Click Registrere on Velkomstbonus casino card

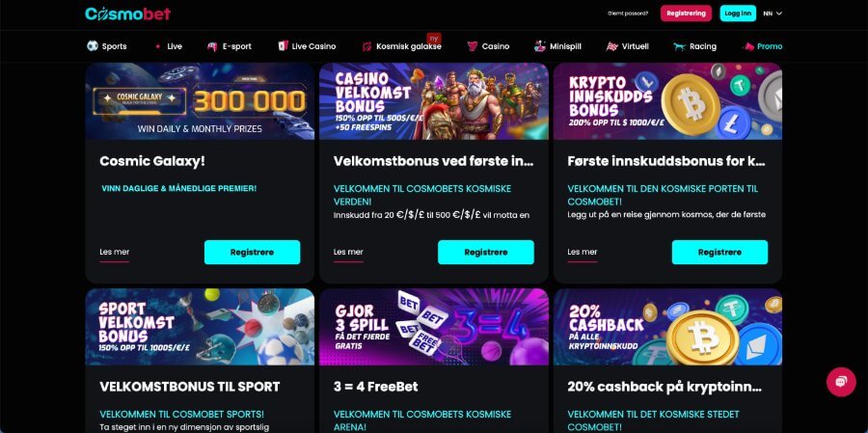(x=486, y=252)
